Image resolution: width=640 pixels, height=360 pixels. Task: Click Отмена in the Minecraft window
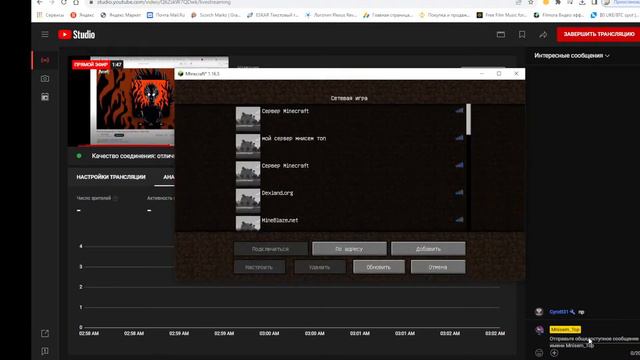[x=438, y=267]
